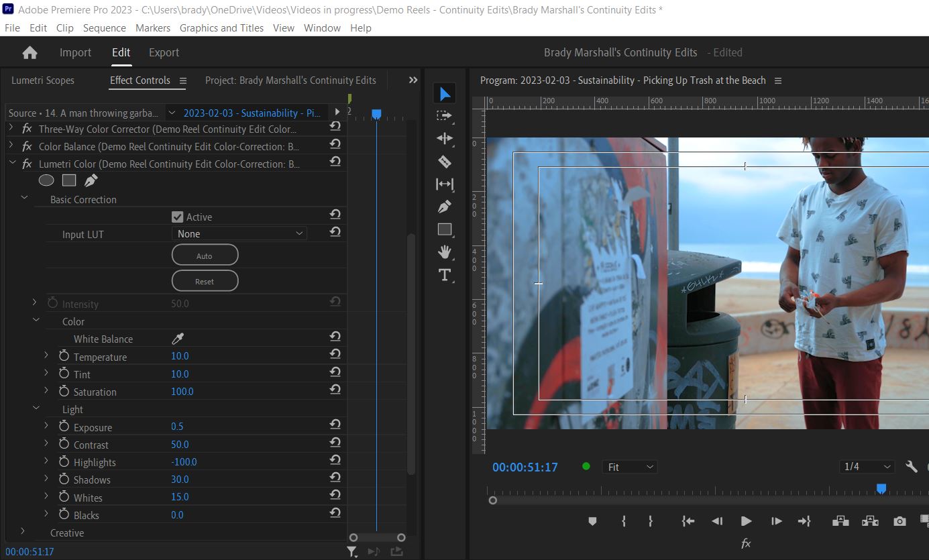Expand the Creative section
Image resolution: width=929 pixels, height=560 pixels.
click(23, 532)
